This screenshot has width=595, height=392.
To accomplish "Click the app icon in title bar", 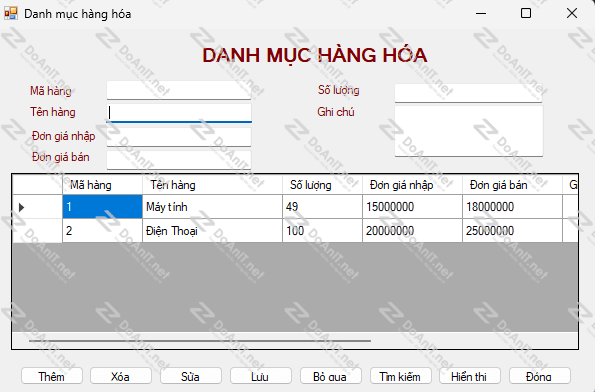I will [x=11, y=14].
